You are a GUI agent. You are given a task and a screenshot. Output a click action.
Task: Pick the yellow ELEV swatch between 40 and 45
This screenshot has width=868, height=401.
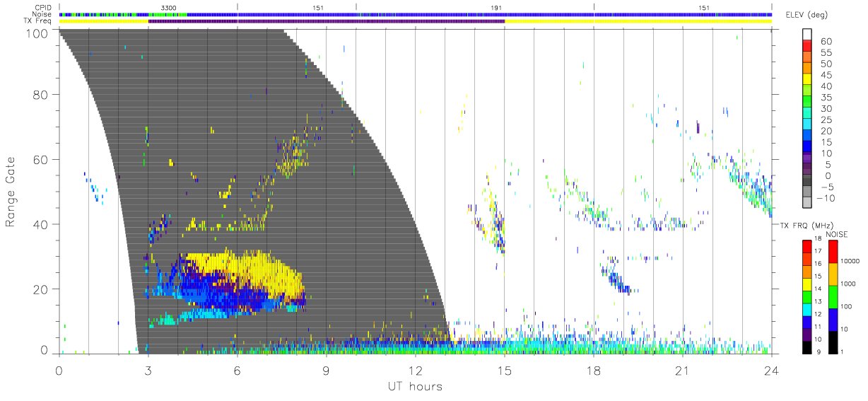[x=808, y=80]
